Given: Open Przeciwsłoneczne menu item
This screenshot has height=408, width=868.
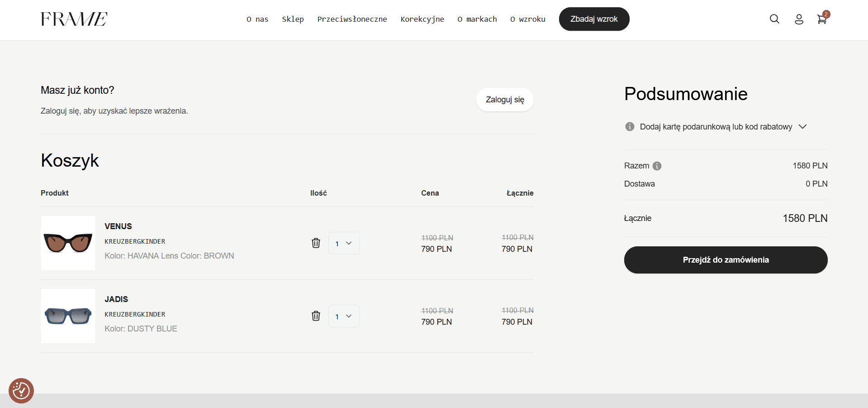Looking at the screenshot, I should tap(352, 19).
